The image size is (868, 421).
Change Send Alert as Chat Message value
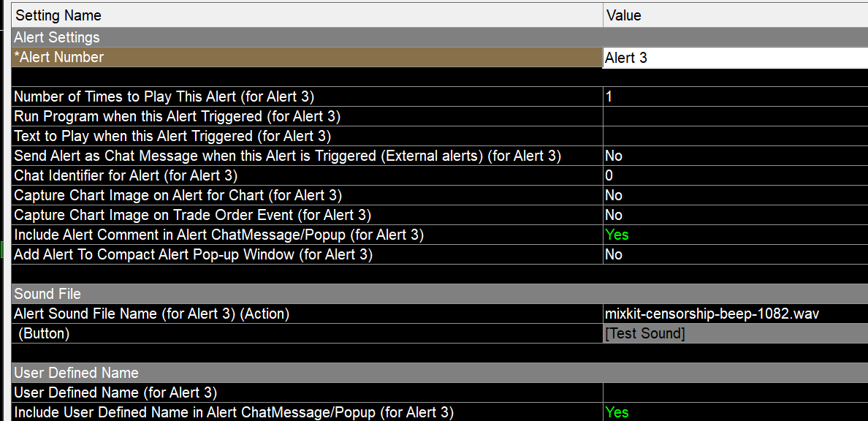coord(735,156)
